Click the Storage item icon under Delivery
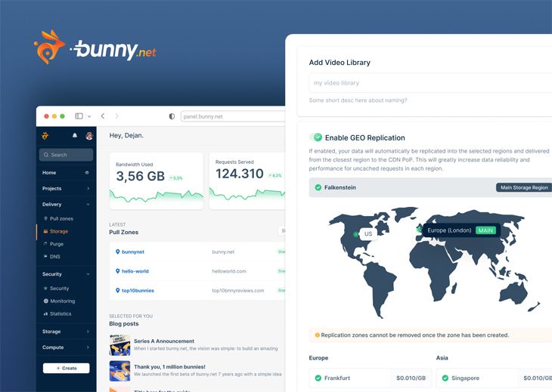The image size is (552, 392). tap(45, 231)
